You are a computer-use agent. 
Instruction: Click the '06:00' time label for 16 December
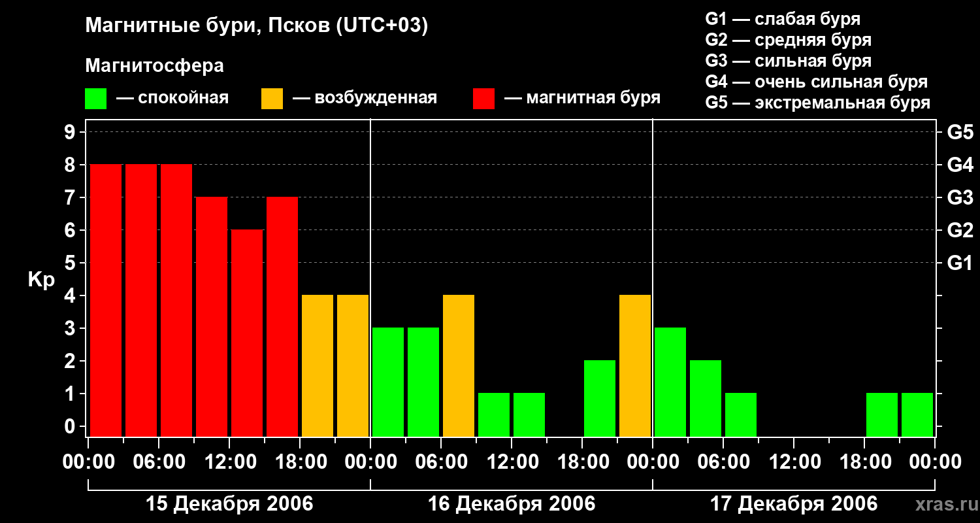pos(441,462)
